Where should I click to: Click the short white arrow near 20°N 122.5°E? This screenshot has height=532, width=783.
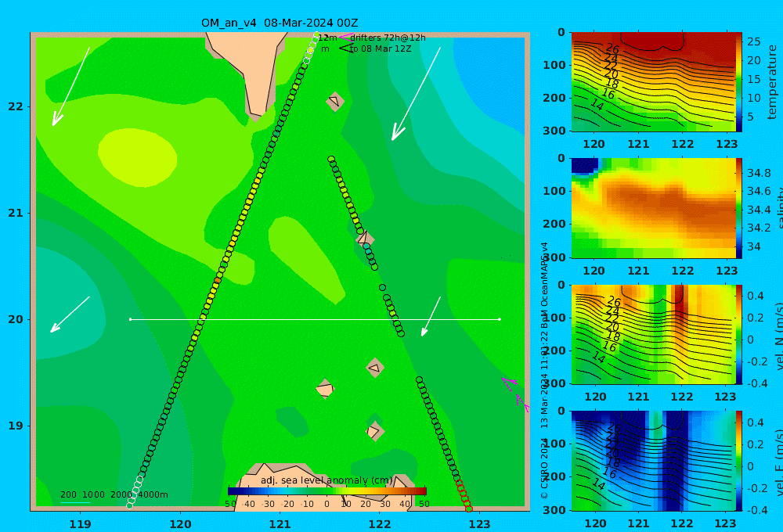(x=431, y=316)
